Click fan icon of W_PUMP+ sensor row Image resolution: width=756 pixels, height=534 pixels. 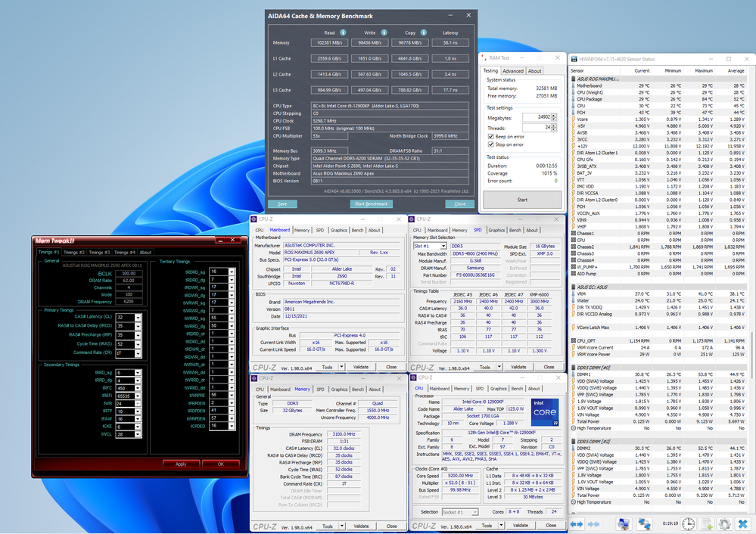[x=574, y=267]
